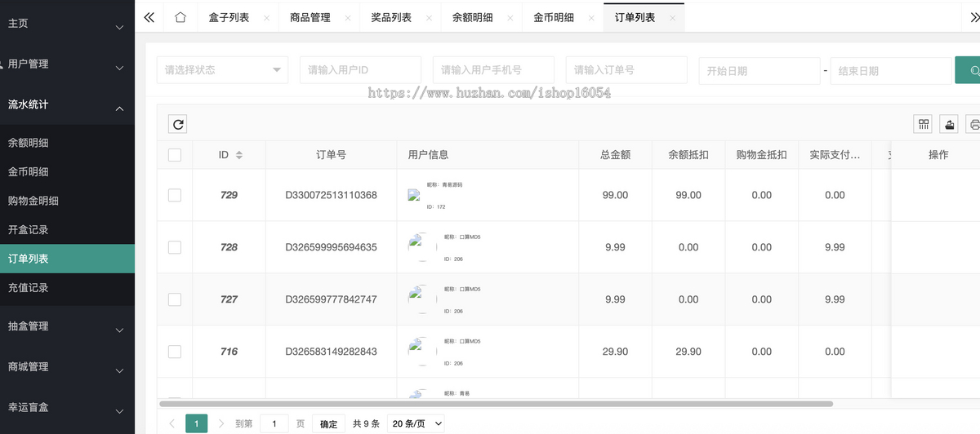Open the 开始日期 date picker
This screenshot has width=980, height=434.
(x=759, y=71)
